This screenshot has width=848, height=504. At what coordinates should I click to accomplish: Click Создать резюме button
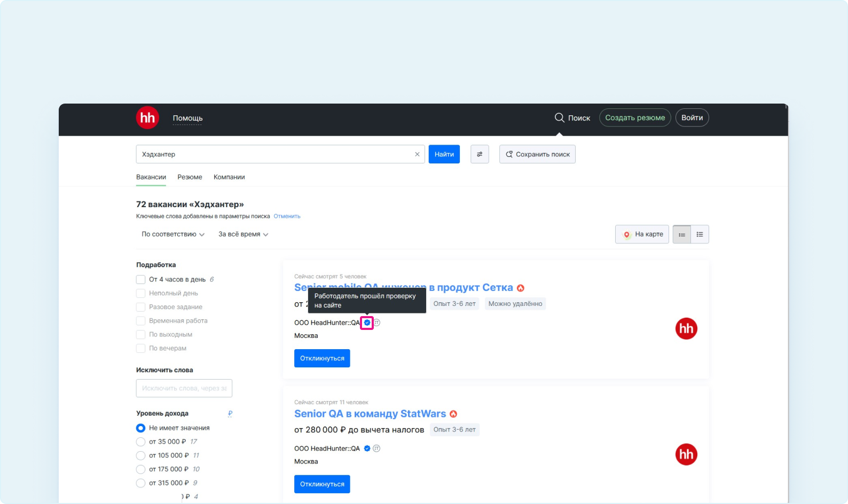[635, 117]
